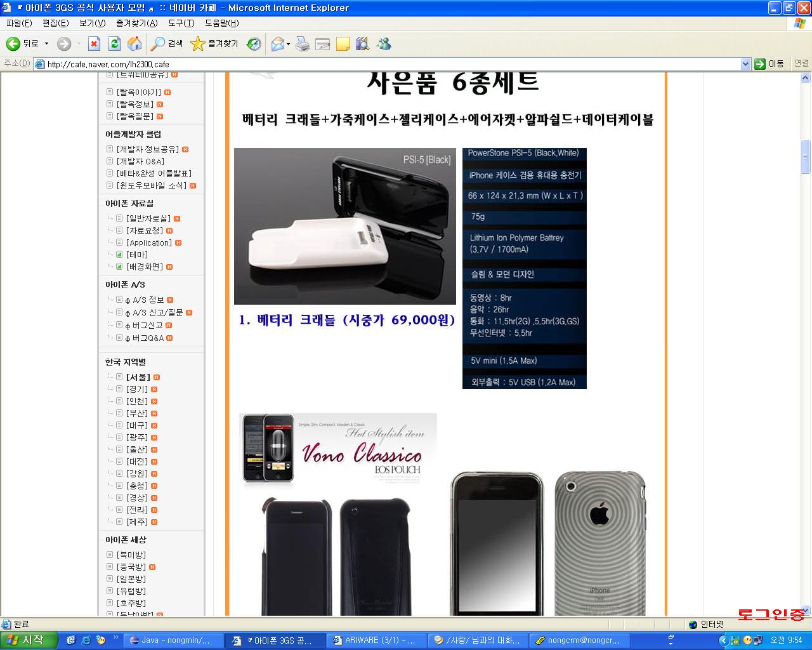
Task: Open the [개발자 Q&A] board link
Action: (140, 161)
